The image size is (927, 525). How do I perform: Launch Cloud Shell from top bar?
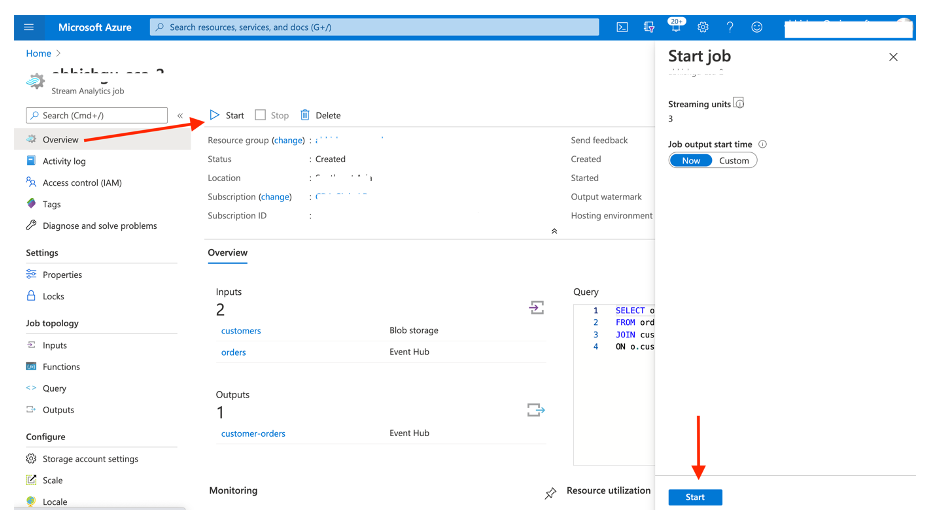coord(622,27)
